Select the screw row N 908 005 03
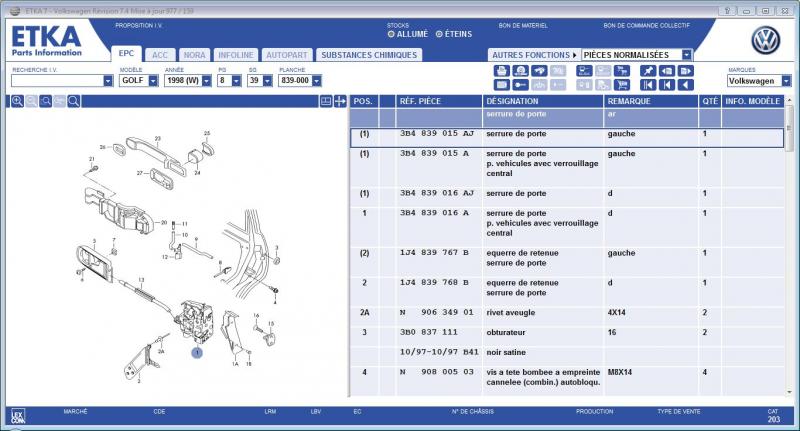Image resolution: width=800 pixels, height=431 pixels. tap(566, 381)
